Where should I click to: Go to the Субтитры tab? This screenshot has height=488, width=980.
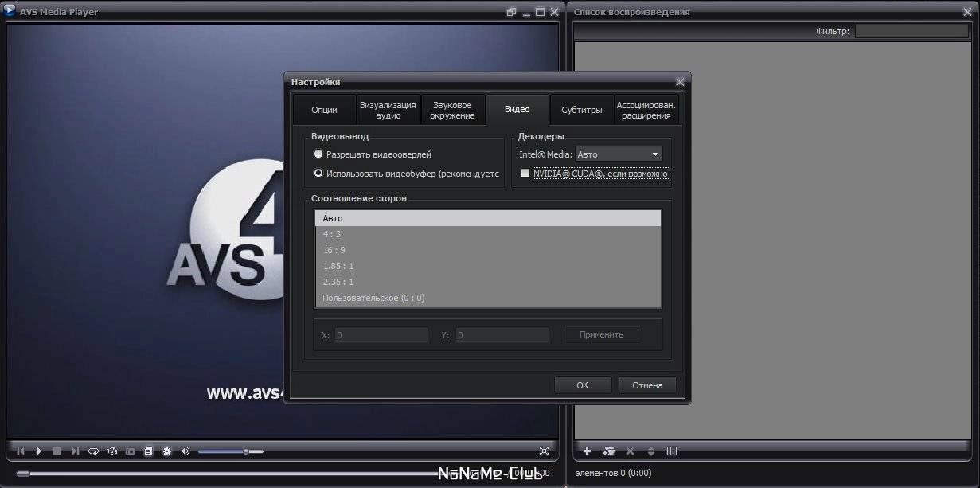click(x=581, y=110)
